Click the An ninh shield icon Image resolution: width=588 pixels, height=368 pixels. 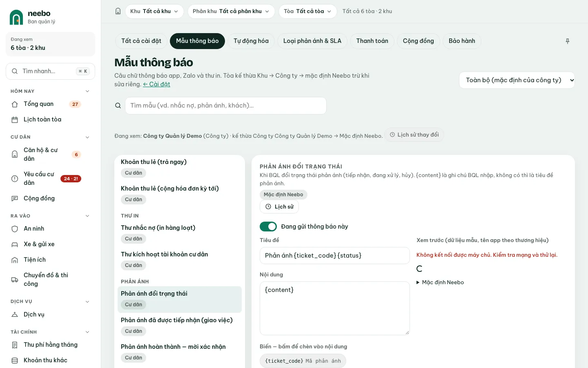(x=15, y=229)
